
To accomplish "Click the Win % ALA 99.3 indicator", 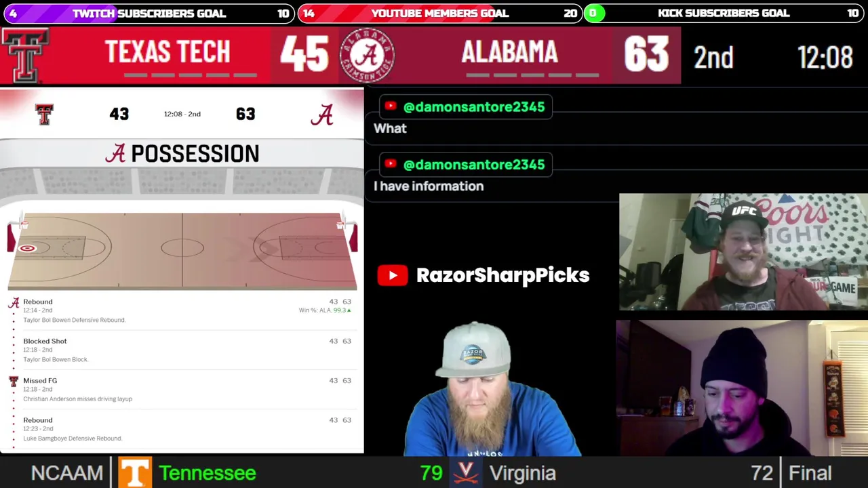I will [325, 310].
